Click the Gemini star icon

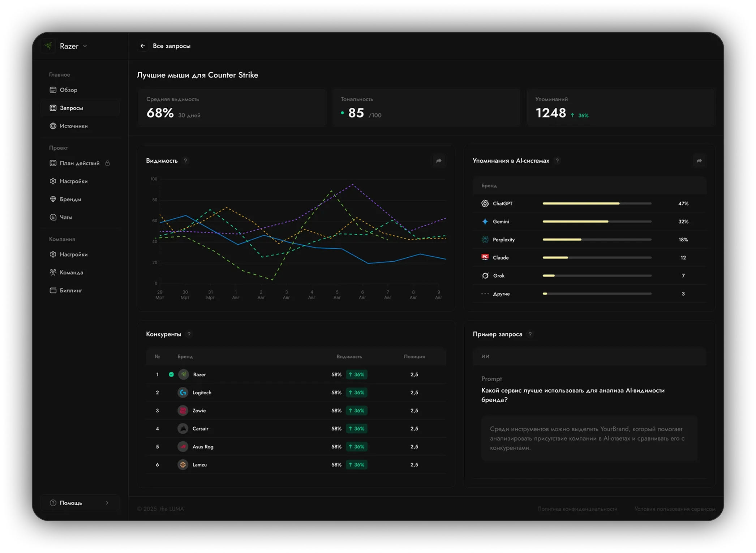point(485,222)
